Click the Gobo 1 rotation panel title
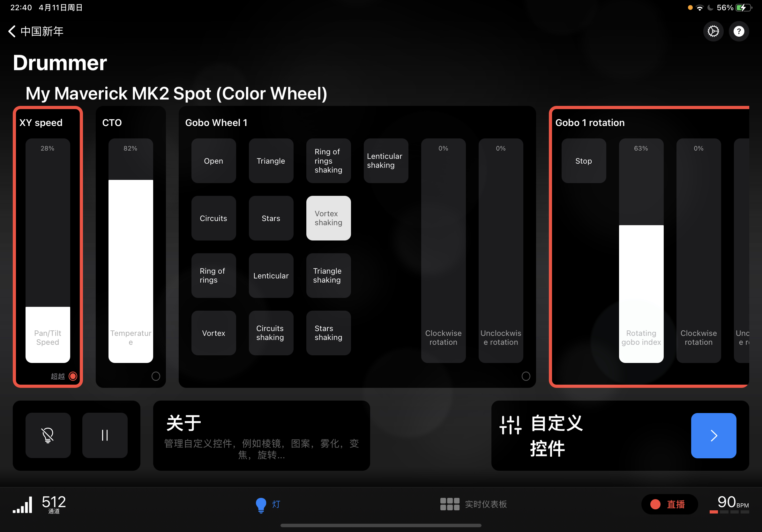This screenshot has width=762, height=532. tap(590, 123)
